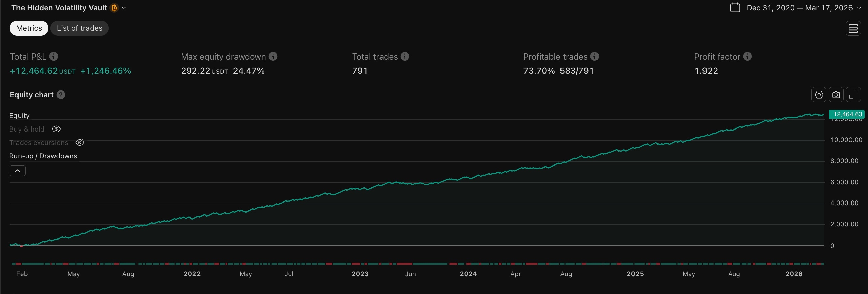Screen dimensions: 868x294
Task: Click the 6,000.00 price axis label
Action: 844,182
